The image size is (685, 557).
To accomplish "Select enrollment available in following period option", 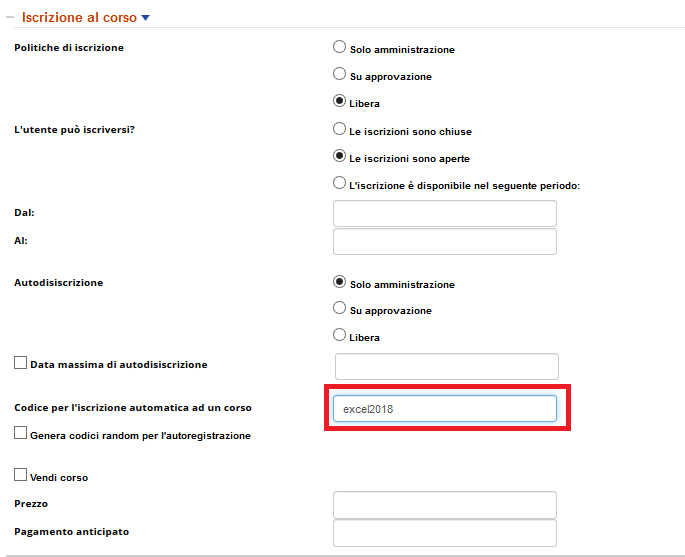I will click(339, 183).
